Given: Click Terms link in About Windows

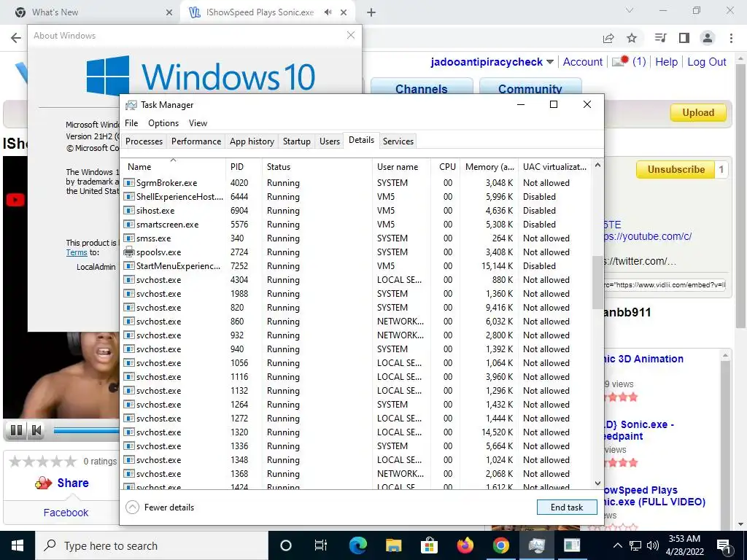Looking at the screenshot, I should point(77,253).
